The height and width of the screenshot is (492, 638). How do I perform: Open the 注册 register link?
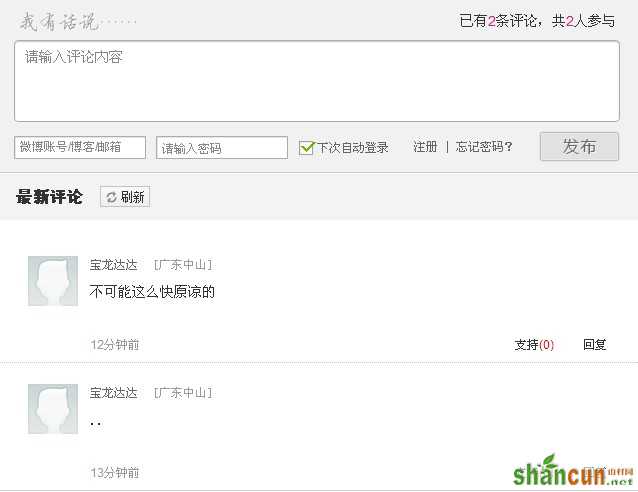tap(425, 147)
